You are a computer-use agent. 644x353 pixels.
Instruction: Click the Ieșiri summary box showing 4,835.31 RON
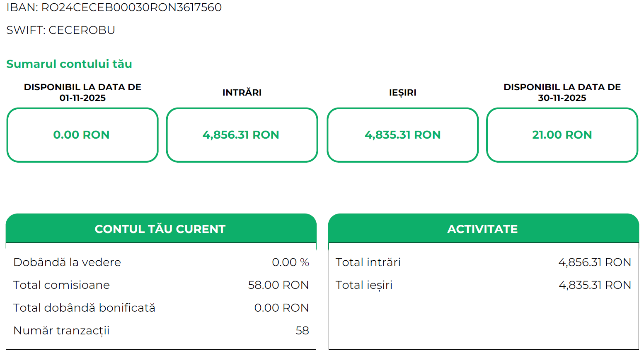(x=402, y=135)
